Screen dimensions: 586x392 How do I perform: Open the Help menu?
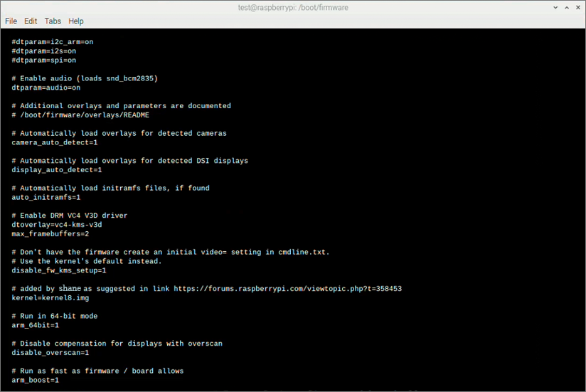pos(76,21)
